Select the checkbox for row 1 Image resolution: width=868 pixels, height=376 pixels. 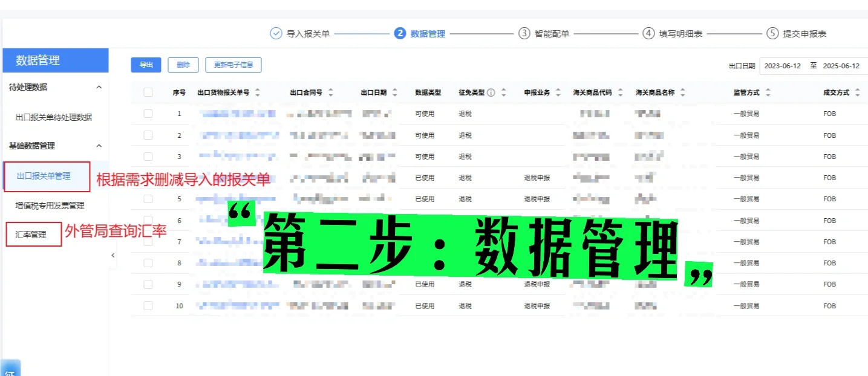coord(148,114)
